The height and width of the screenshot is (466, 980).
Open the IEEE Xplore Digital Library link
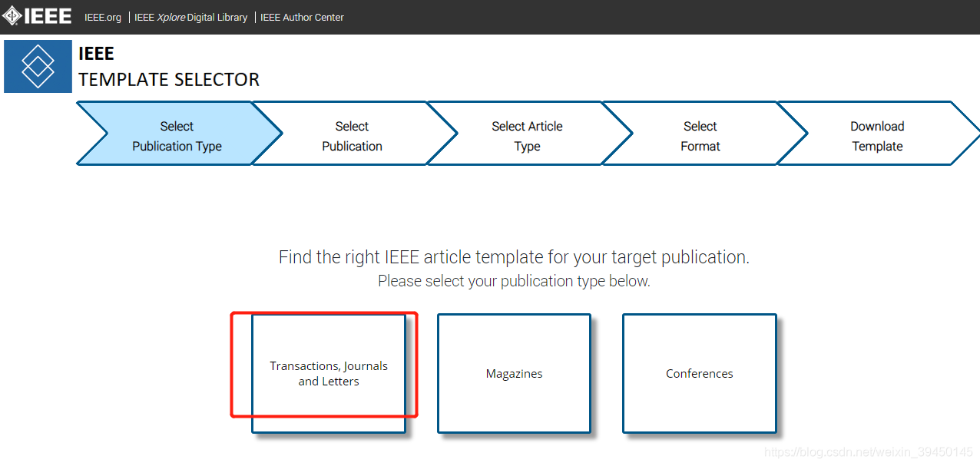(190, 17)
